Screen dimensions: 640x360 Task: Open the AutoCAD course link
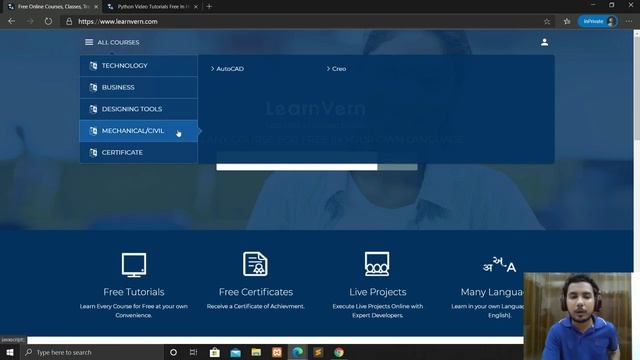(x=230, y=69)
